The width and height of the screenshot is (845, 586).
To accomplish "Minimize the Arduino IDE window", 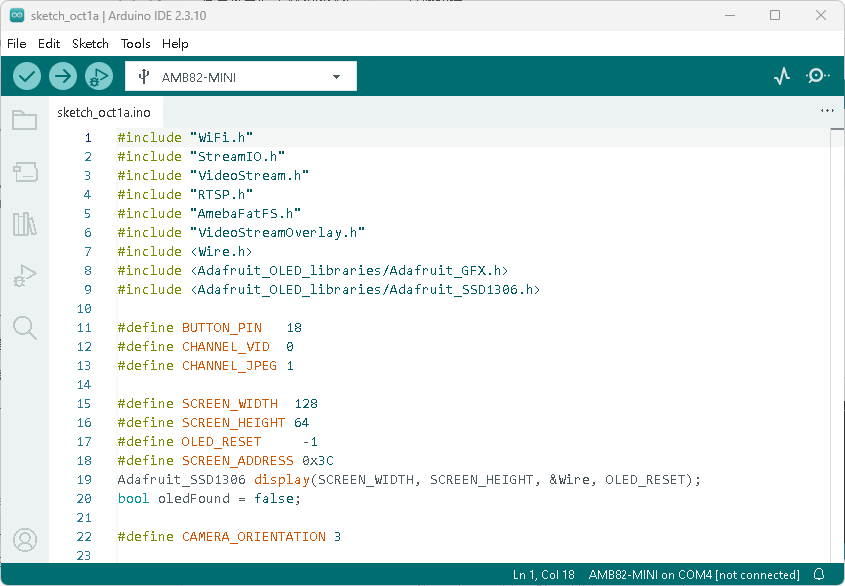I will point(730,15).
